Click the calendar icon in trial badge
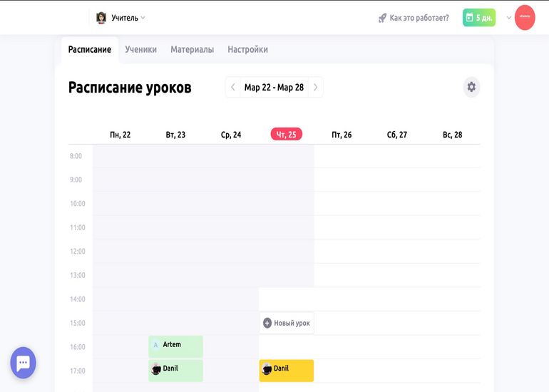Screen dimensions: 549x392 coord(469,18)
